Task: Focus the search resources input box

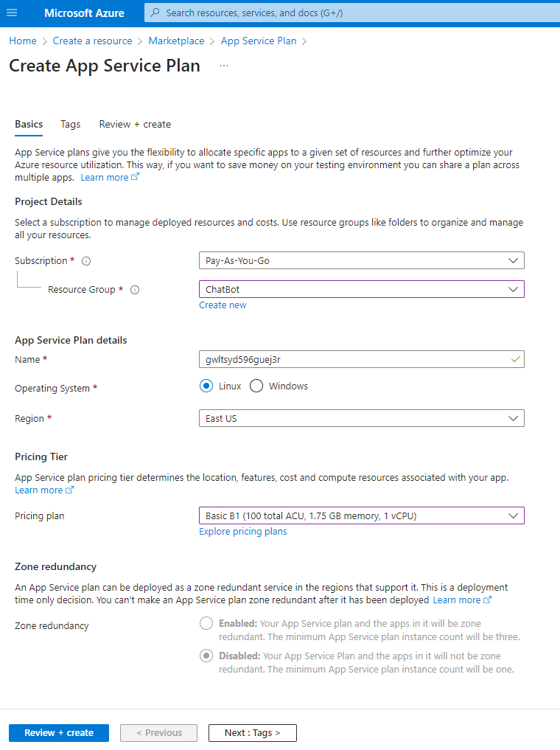Action: [352, 13]
